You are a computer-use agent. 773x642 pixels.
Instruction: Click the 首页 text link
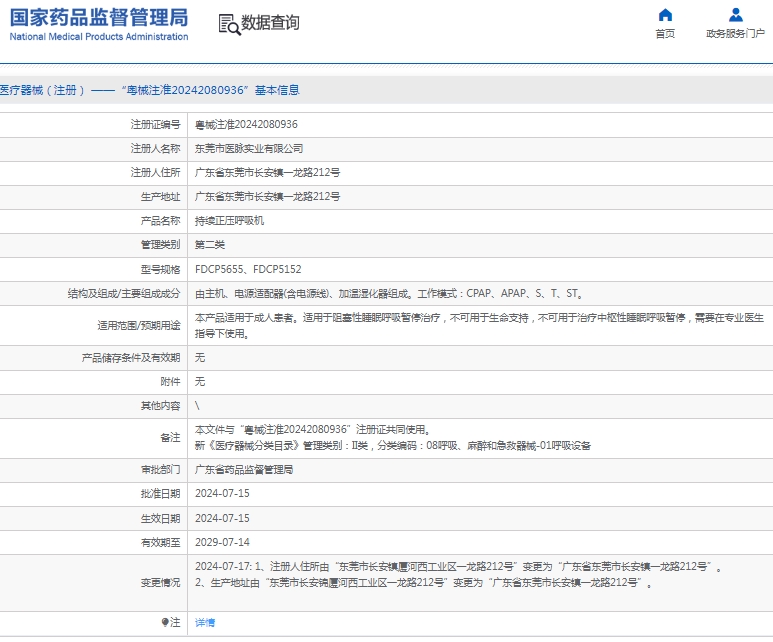(x=665, y=34)
